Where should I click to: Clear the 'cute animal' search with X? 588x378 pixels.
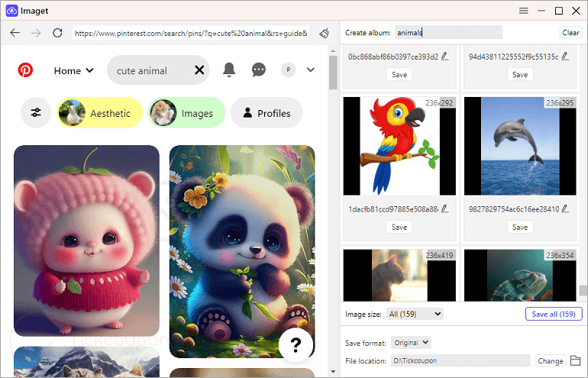[x=199, y=69]
